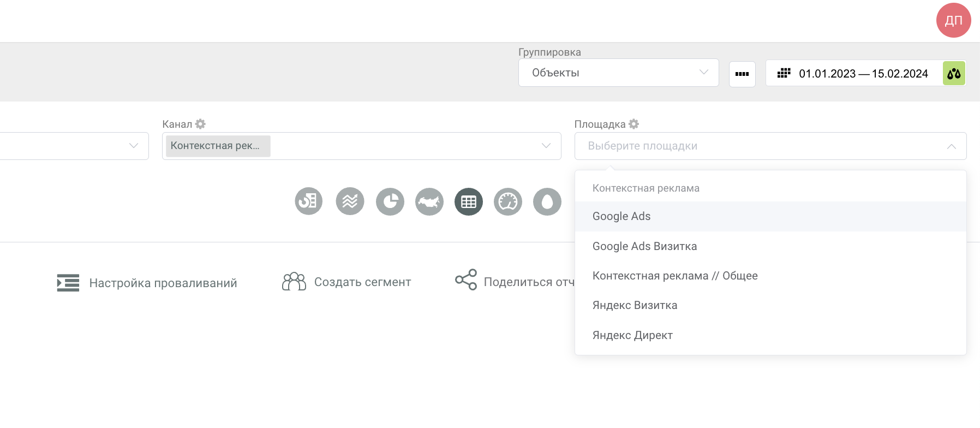Image resolution: width=980 pixels, height=428 pixels.
Task: Open the speedometer gauge view
Action: point(508,201)
